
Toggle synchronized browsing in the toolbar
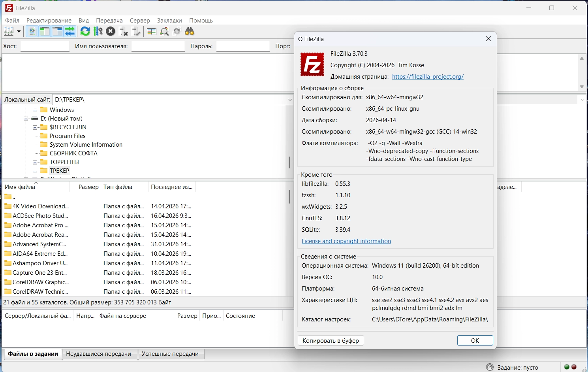click(177, 32)
